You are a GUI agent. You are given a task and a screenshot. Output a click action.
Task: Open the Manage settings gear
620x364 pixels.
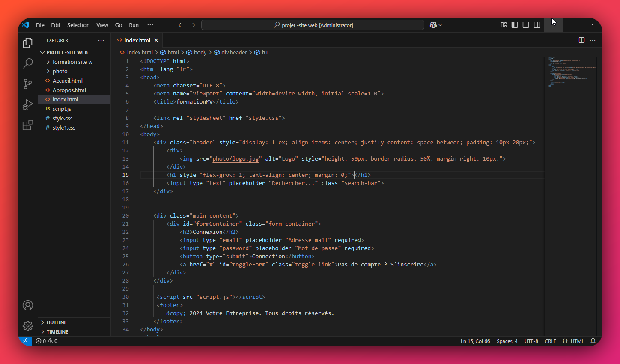click(28, 326)
